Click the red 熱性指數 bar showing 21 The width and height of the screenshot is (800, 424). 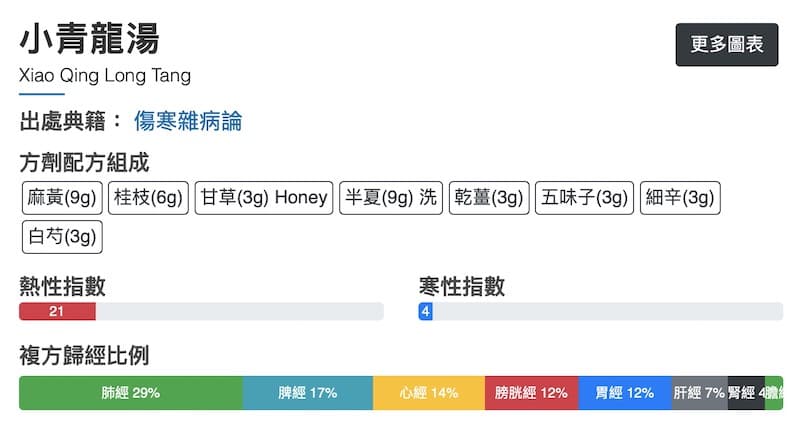point(57,312)
